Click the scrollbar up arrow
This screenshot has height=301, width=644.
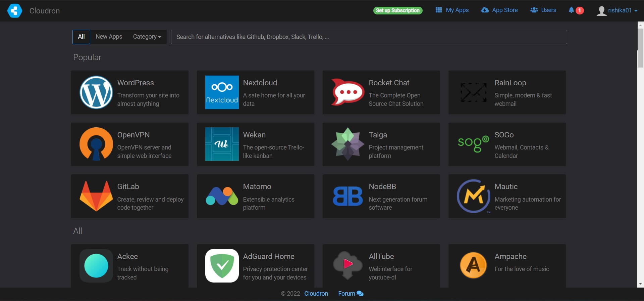coord(640,25)
